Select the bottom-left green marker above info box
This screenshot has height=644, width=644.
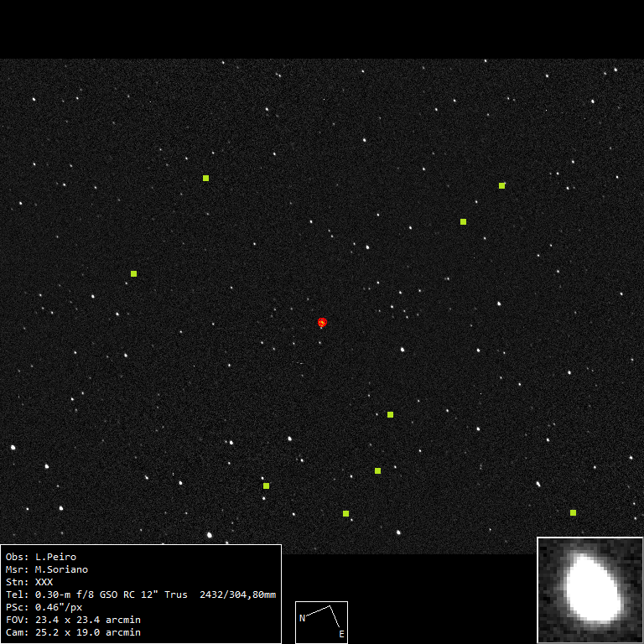pos(266,486)
